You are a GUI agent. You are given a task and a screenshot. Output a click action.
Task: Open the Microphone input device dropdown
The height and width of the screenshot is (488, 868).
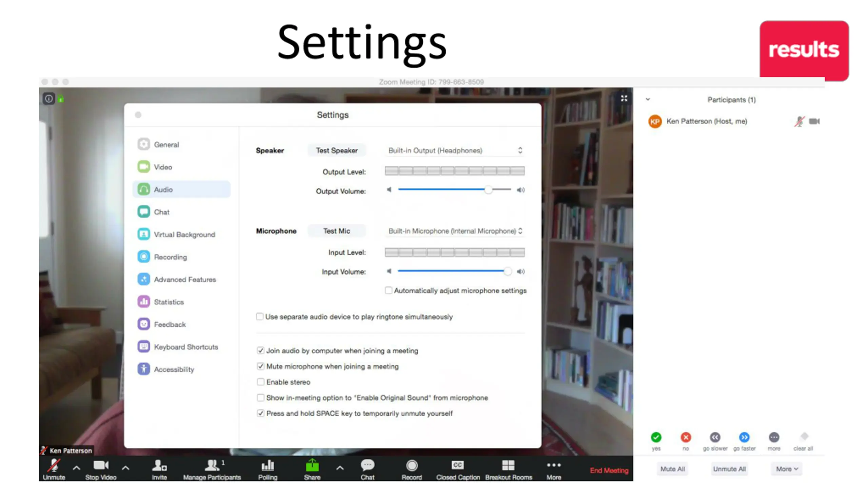tap(455, 231)
